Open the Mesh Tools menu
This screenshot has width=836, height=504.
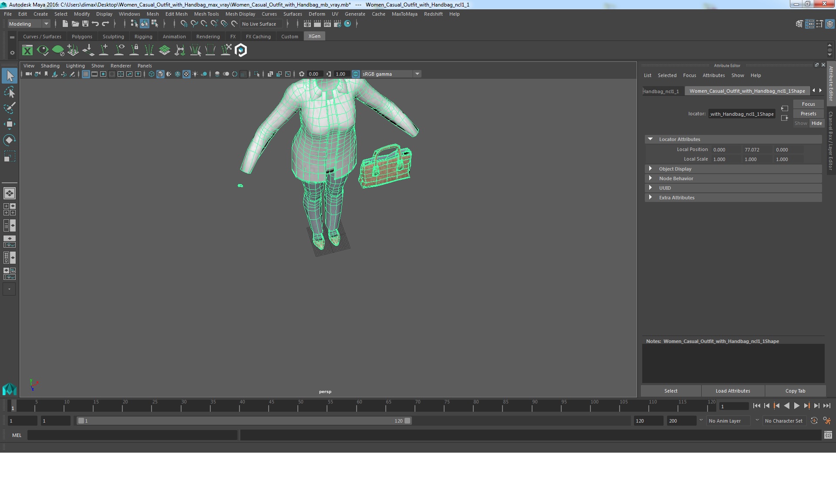click(x=206, y=14)
